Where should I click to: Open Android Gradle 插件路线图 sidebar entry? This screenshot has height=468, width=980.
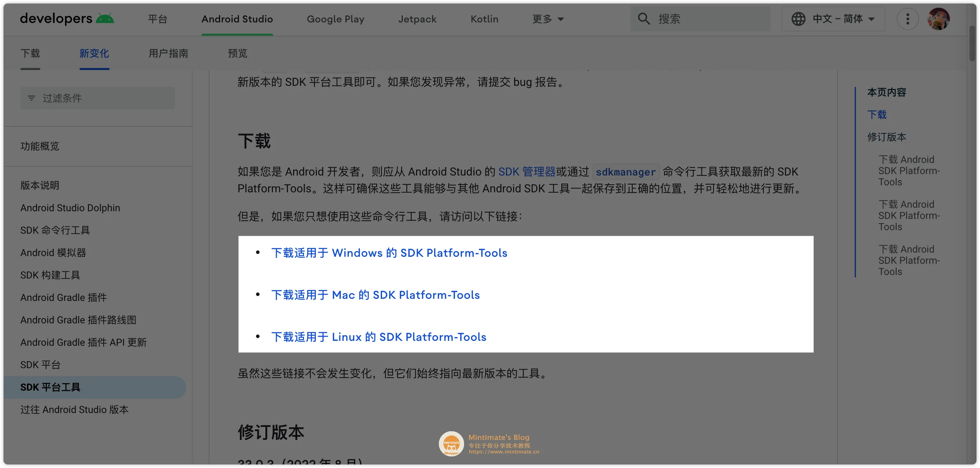click(78, 320)
